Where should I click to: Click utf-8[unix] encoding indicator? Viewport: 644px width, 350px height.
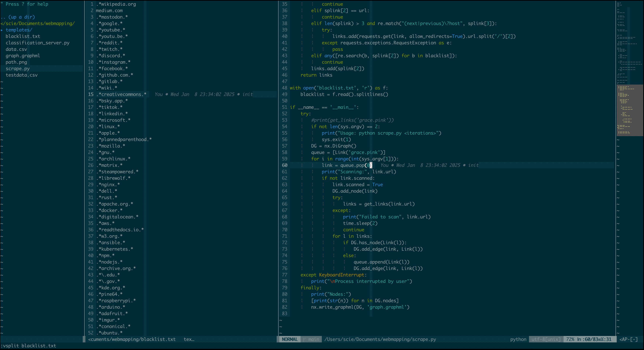pos(546,339)
